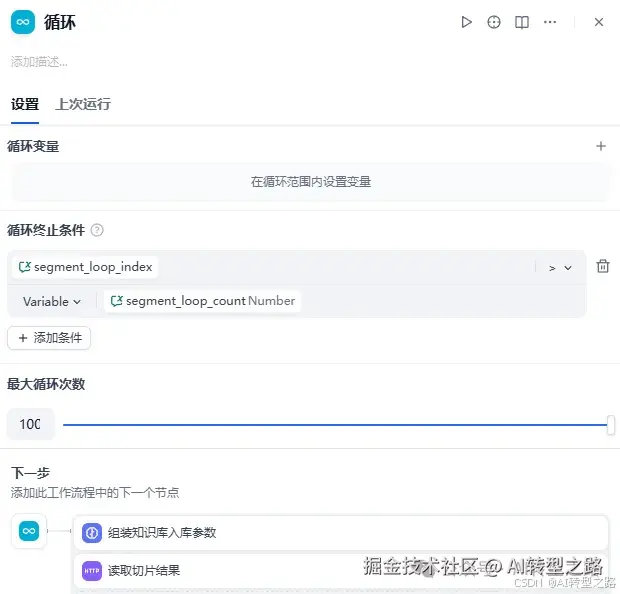This screenshot has width=620, height=594.
Task: Open the three-dot more options menu
Action: pos(550,22)
